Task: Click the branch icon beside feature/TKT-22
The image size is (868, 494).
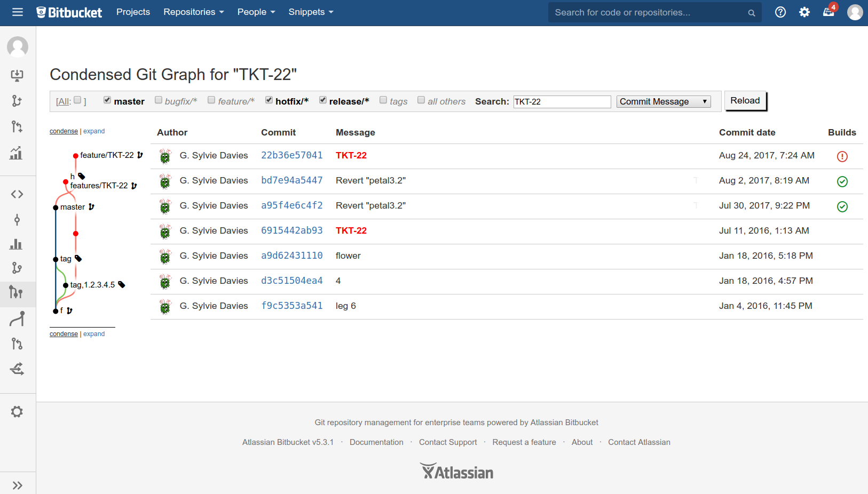Action: (140, 155)
